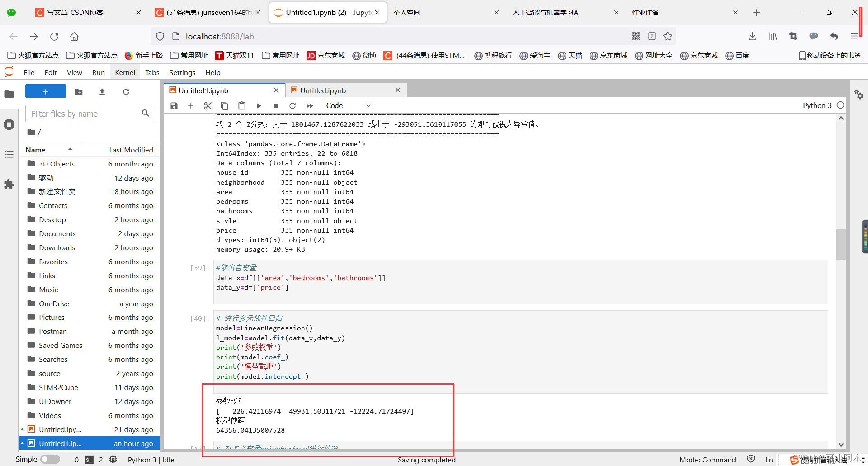Viewport: 868px width, 466px height.
Task: Open the table of contents sidebar icon
Action: 9,155
